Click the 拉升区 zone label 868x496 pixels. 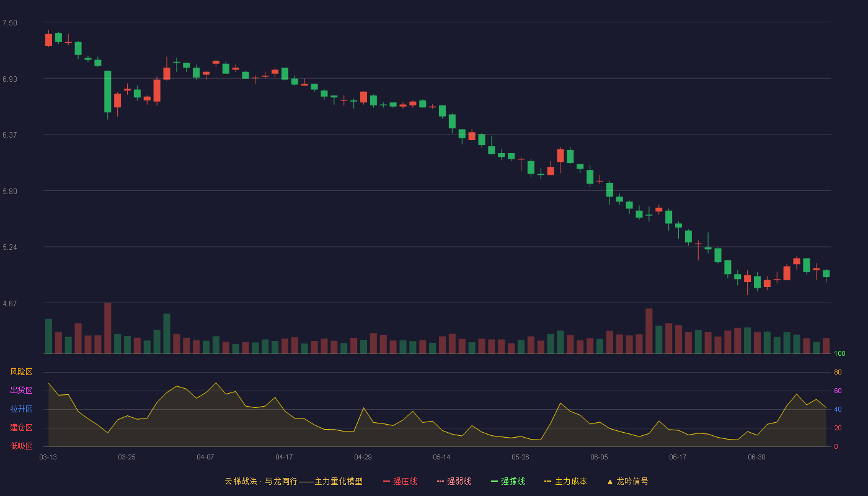click(21, 409)
